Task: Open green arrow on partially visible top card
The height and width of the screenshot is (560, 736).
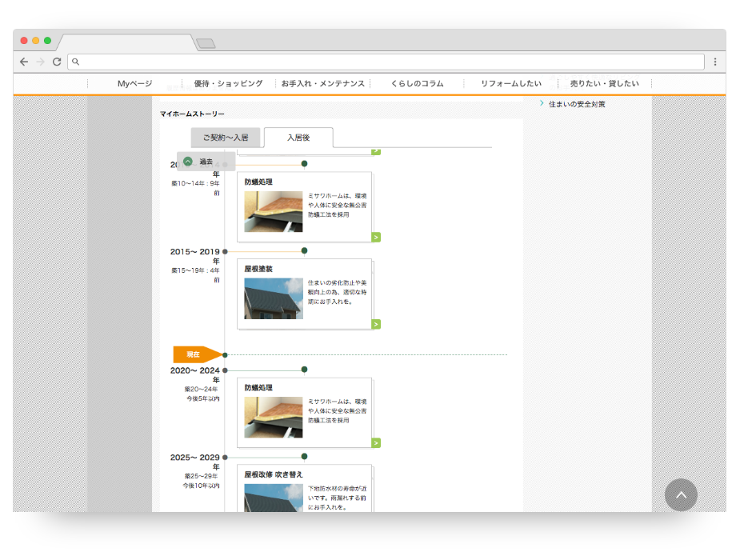Action: [x=376, y=151]
